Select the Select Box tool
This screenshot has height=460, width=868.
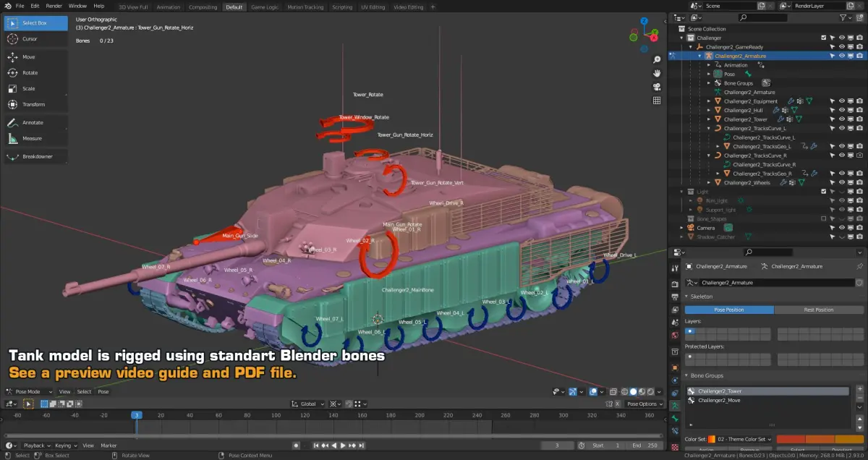point(37,23)
